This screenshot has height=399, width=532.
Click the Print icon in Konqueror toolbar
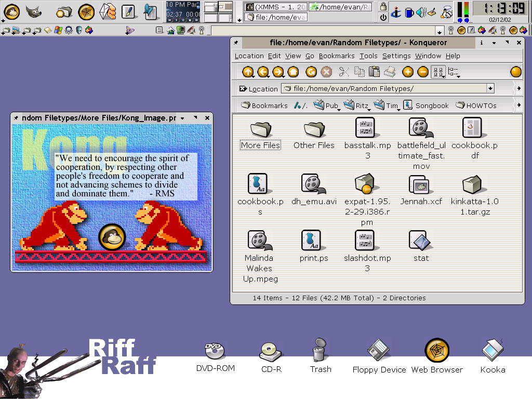[x=390, y=72]
